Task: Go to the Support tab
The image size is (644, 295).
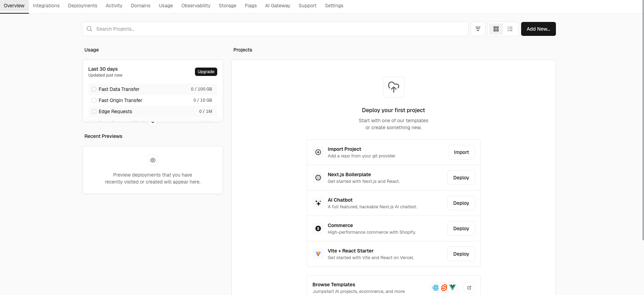Action: coord(308,6)
